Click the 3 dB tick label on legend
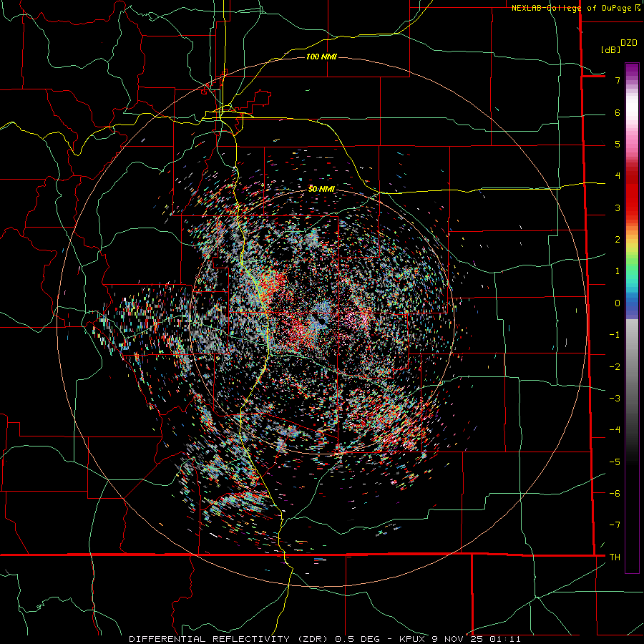 [618, 208]
